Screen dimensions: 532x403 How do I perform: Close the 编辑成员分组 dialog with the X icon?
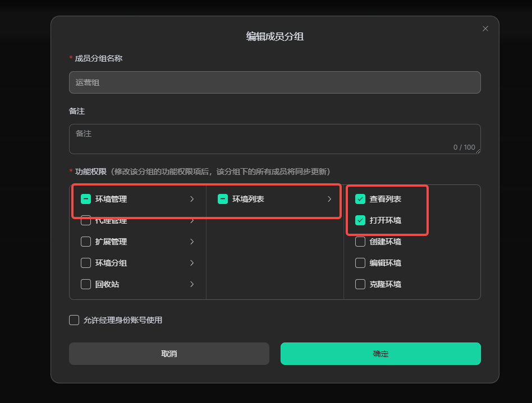485,29
